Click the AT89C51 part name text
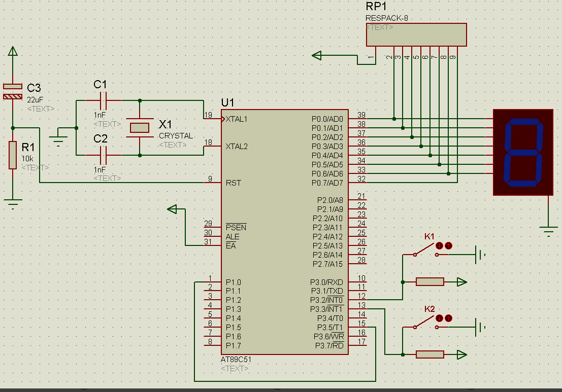Image resolution: width=562 pixels, height=392 pixels. point(236,360)
